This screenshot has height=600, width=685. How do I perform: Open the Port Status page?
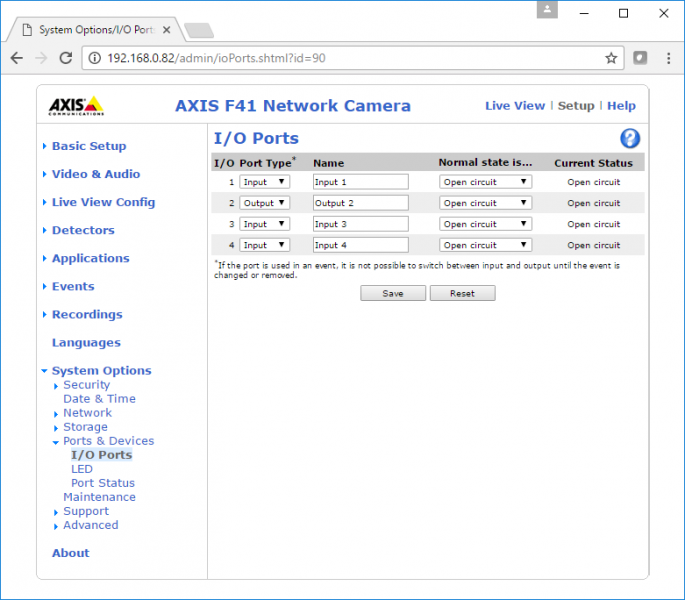[x=103, y=483]
